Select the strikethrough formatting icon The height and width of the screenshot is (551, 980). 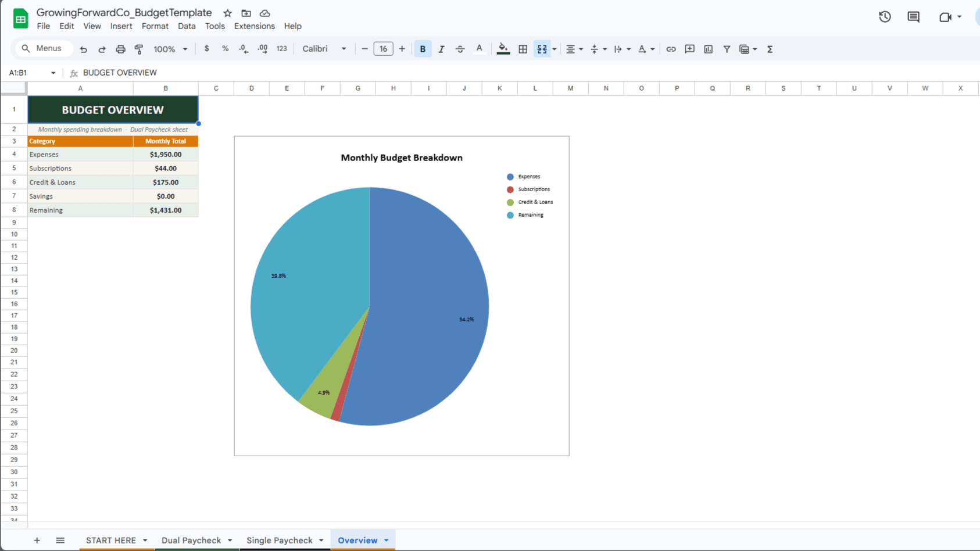pyautogui.click(x=460, y=49)
